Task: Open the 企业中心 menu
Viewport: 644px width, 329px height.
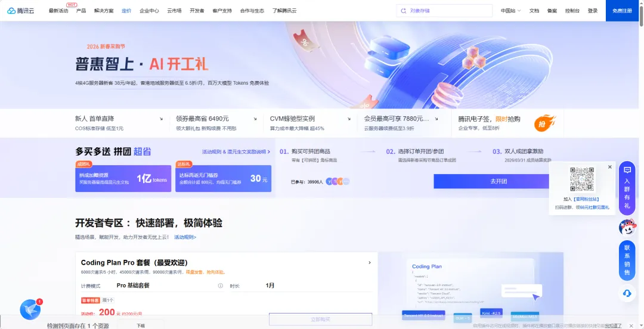Action: tap(149, 11)
